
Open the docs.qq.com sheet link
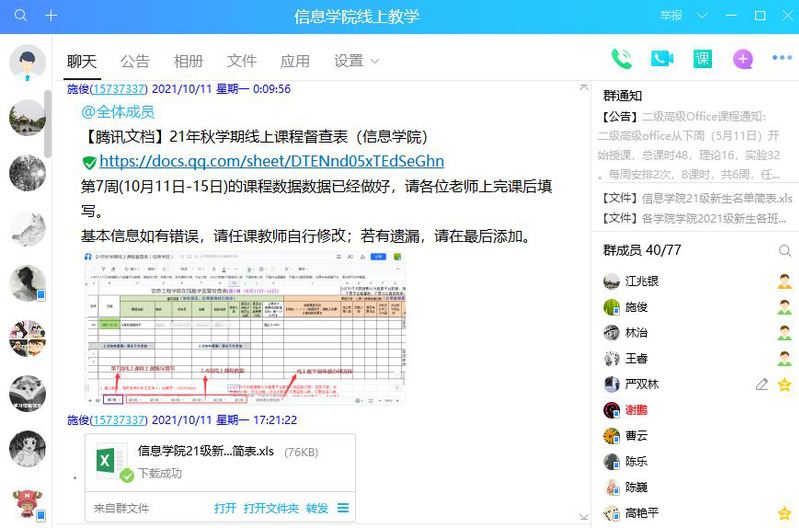[271, 161]
